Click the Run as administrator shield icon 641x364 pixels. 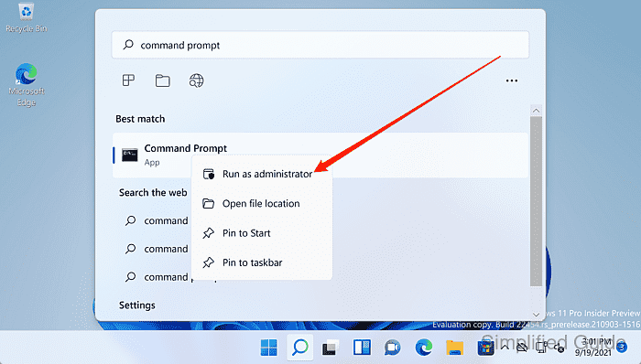click(x=209, y=175)
